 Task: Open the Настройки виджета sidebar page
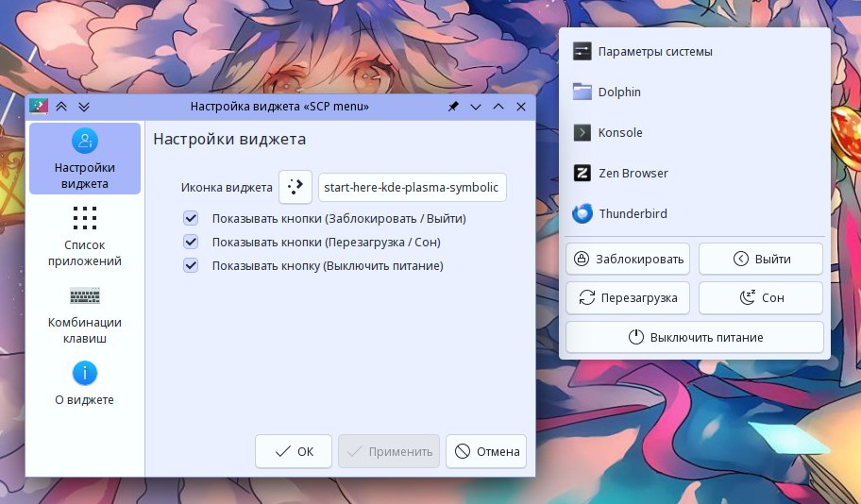point(85,159)
